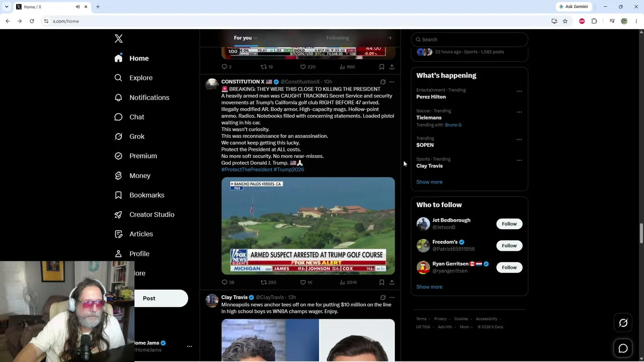644x362 pixels.
Task: Click the Ask Gemini button
Action: click(573, 7)
